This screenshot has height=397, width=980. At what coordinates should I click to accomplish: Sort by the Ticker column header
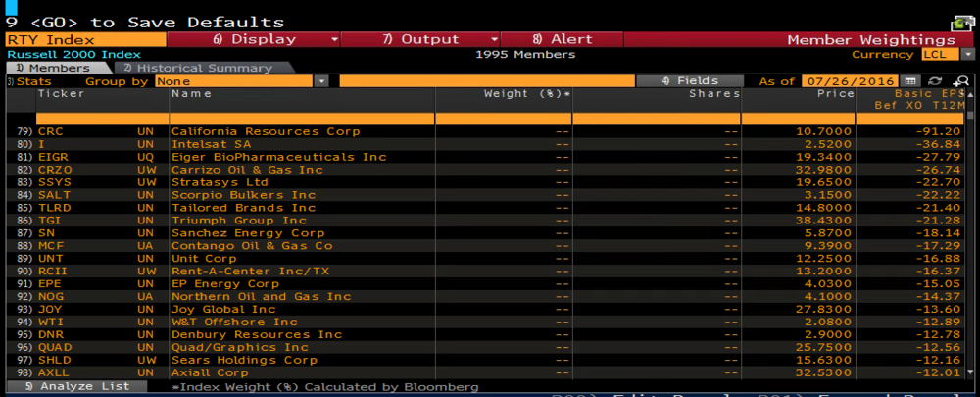pos(61,93)
